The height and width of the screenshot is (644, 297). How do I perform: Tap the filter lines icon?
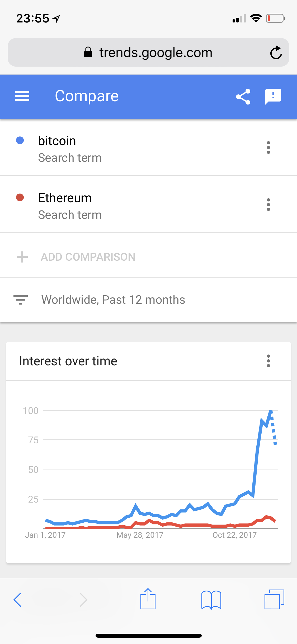[20, 300]
